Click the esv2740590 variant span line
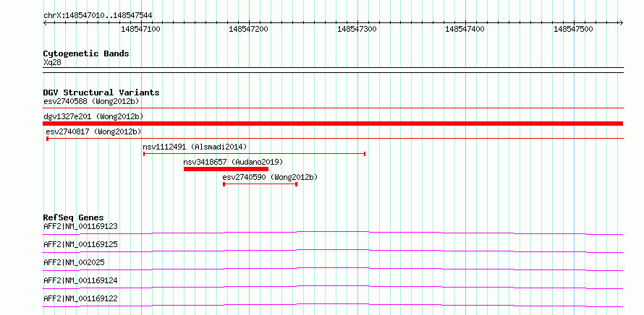644x315 pixels. (260, 184)
